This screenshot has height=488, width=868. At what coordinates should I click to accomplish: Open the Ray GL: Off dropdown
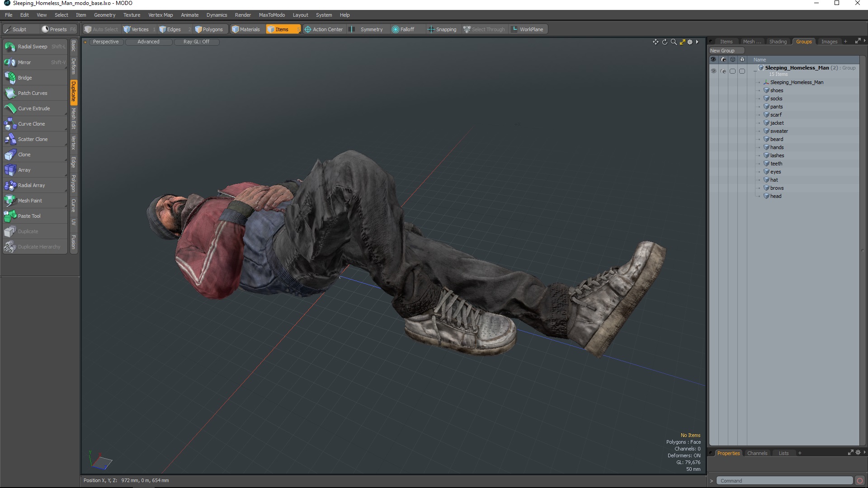click(x=196, y=42)
